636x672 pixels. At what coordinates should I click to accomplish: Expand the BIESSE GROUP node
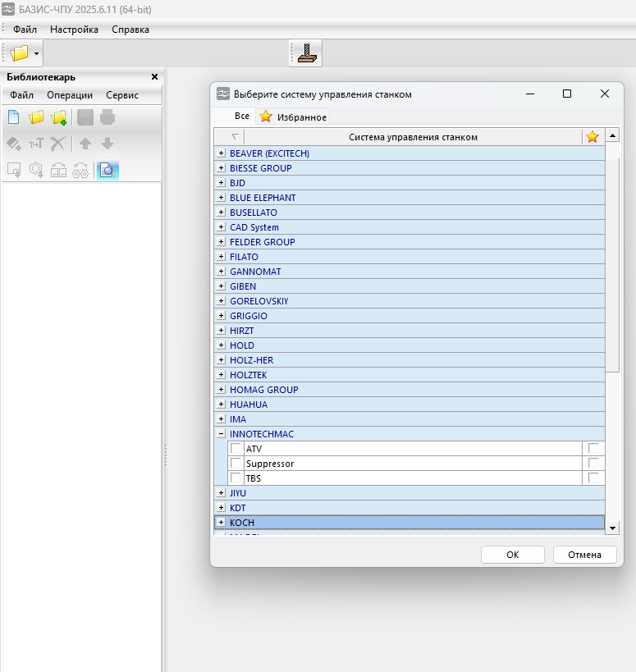pos(221,167)
